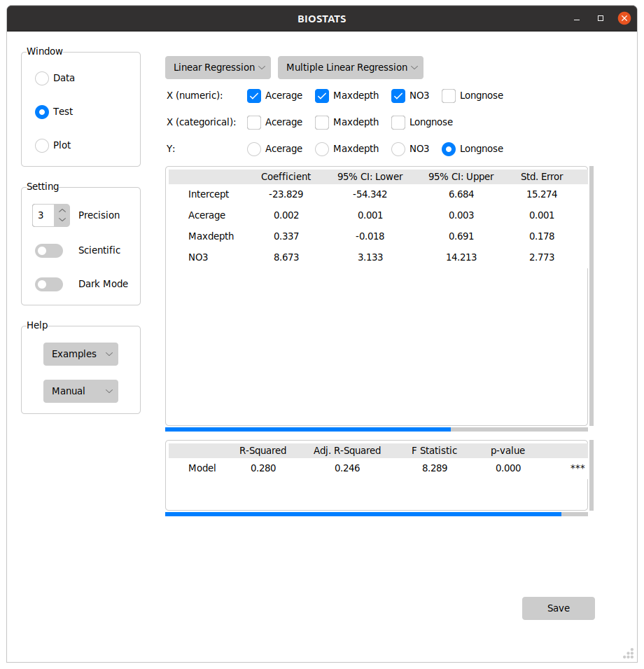Close the BIOSTATS window
This screenshot has height=669, width=644.
tap(624, 19)
